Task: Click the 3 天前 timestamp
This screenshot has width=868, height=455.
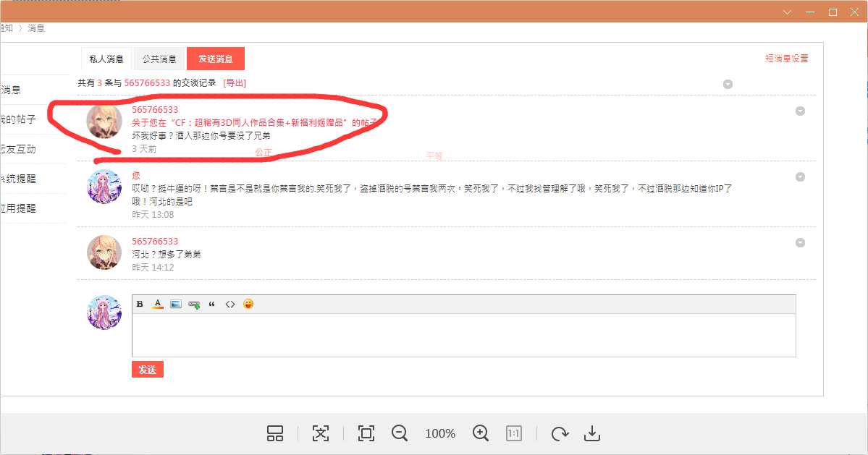Action: pos(144,149)
